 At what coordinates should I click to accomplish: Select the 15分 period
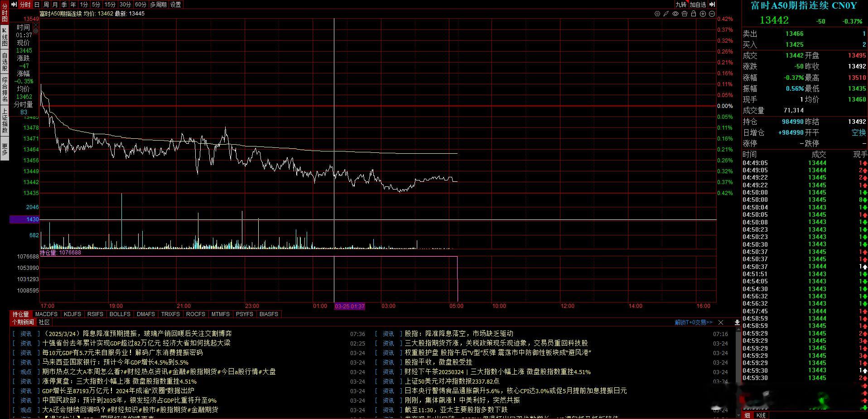(110, 5)
